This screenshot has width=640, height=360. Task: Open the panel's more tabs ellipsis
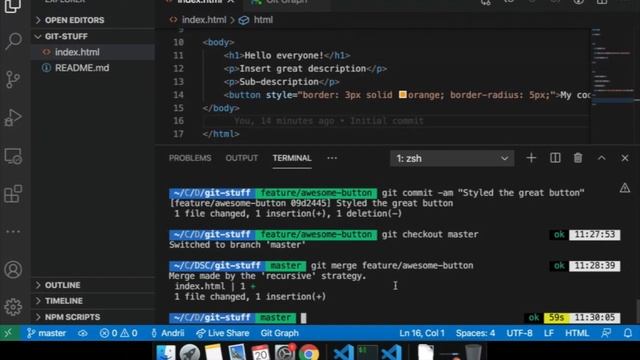point(332,158)
